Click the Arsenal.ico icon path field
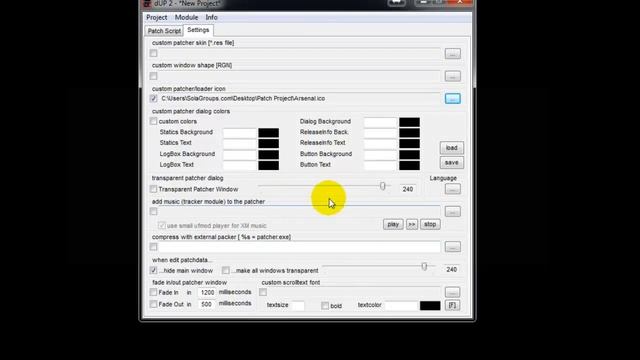 point(299,98)
